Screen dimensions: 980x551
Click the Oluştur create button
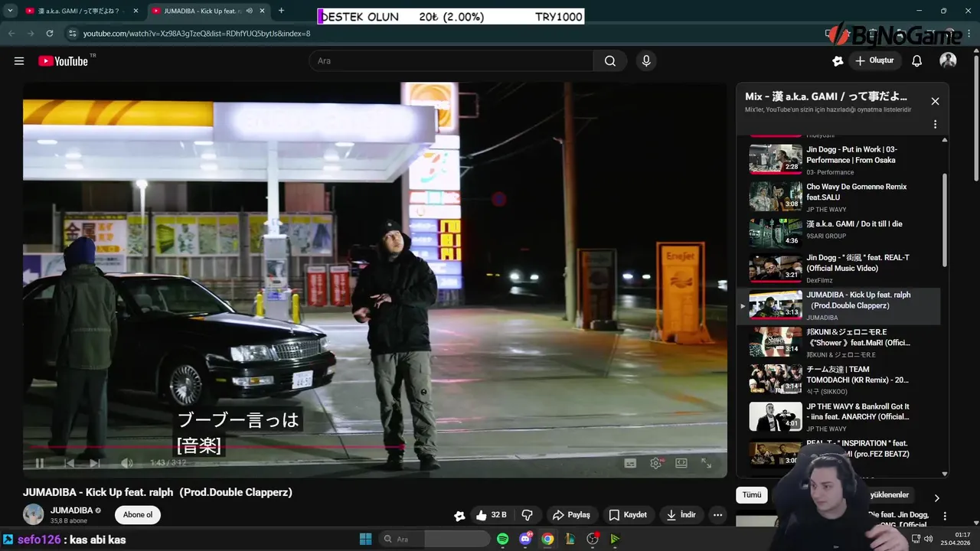click(875, 60)
